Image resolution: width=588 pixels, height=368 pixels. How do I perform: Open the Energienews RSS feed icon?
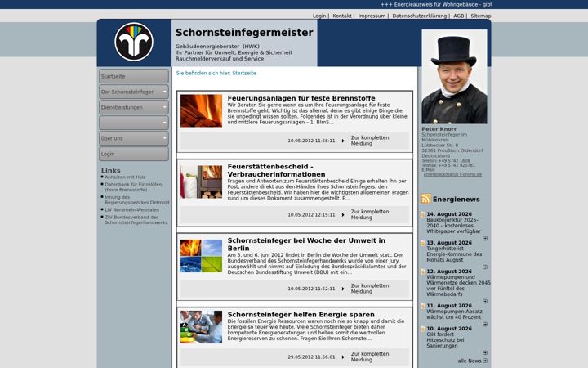click(425, 199)
